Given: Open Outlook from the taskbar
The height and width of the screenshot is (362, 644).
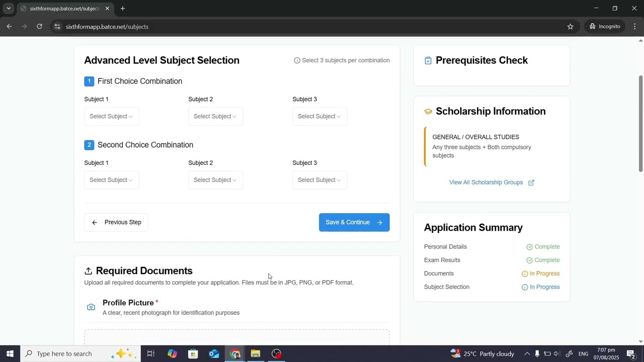Looking at the screenshot, I should click(214, 353).
